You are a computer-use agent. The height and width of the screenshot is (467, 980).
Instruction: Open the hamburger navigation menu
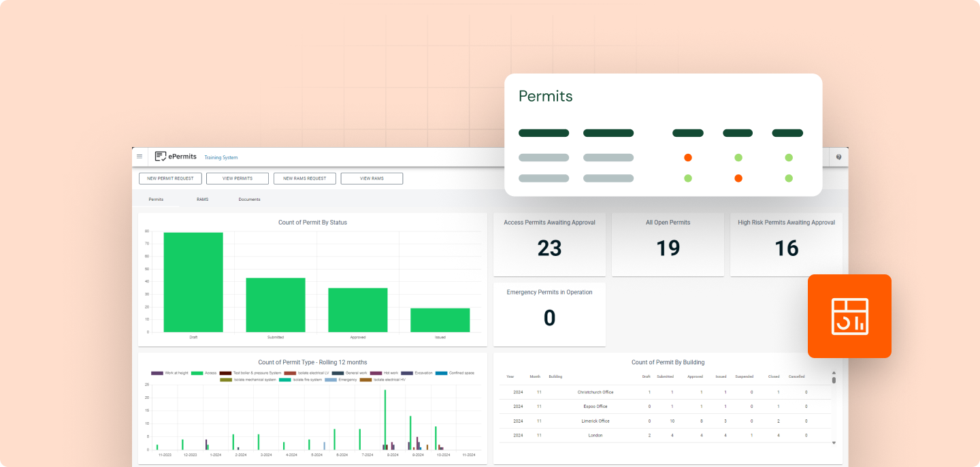click(x=140, y=156)
